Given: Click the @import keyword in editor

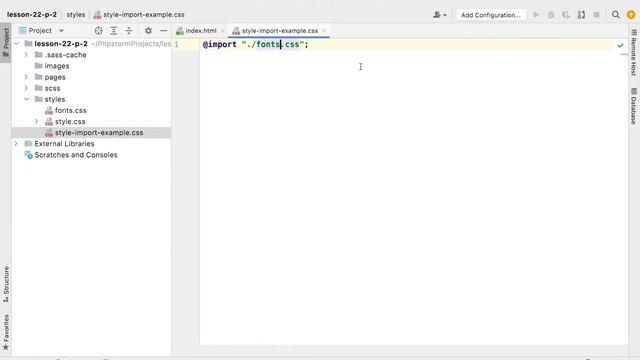Looking at the screenshot, I should 220,44.
